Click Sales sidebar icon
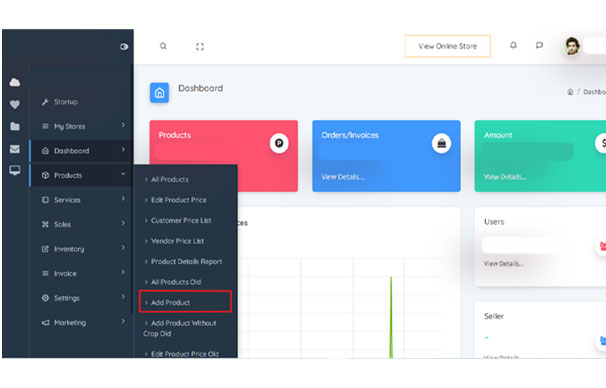 pyautogui.click(x=45, y=224)
